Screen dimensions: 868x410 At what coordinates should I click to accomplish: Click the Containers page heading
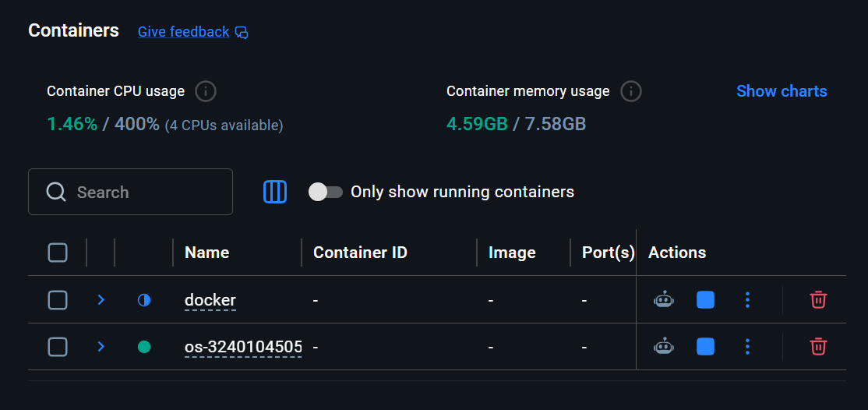click(x=73, y=30)
